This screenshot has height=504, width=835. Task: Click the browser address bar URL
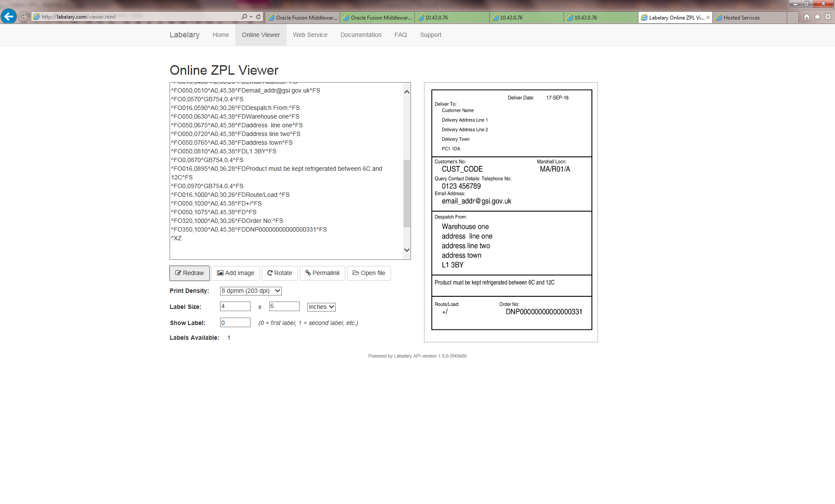pyautogui.click(x=79, y=17)
